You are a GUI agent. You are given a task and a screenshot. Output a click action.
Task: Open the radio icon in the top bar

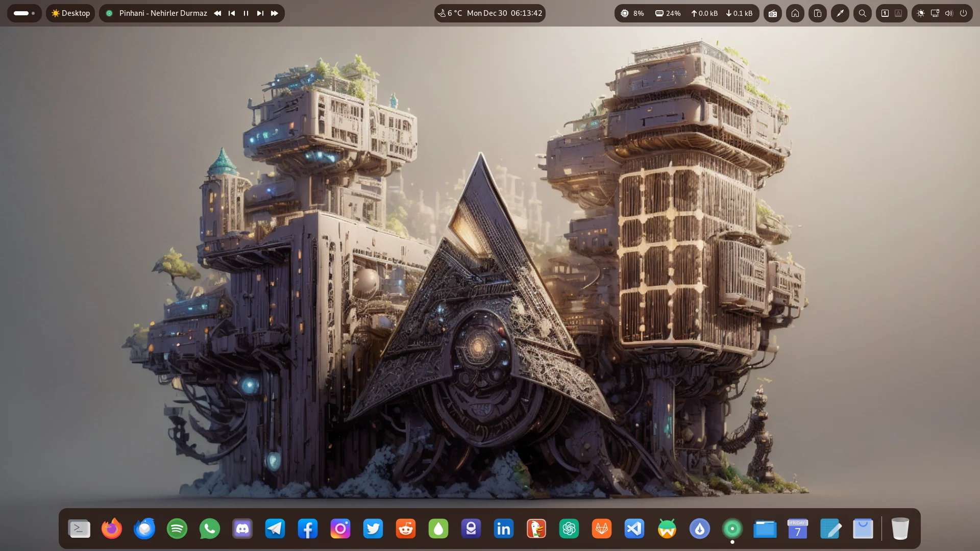click(773, 13)
